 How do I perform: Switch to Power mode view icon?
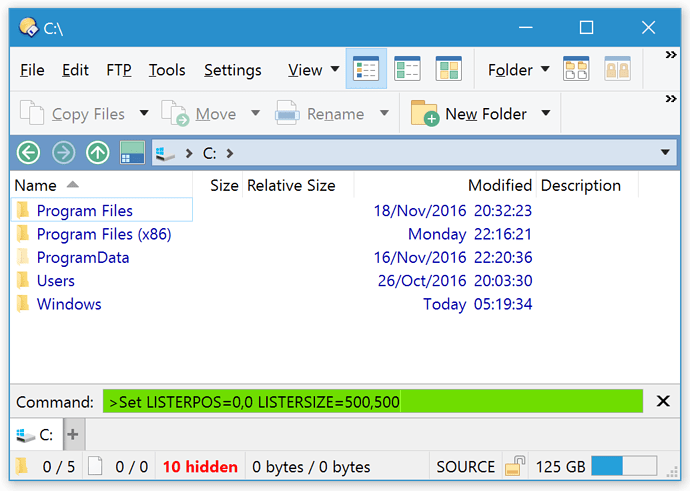click(x=407, y=69)
